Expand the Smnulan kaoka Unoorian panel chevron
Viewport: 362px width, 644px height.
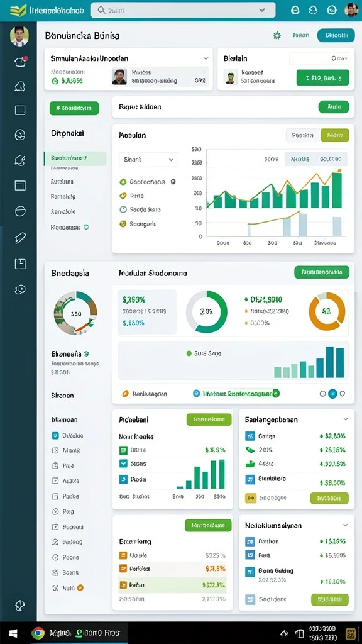click(206, 58)
